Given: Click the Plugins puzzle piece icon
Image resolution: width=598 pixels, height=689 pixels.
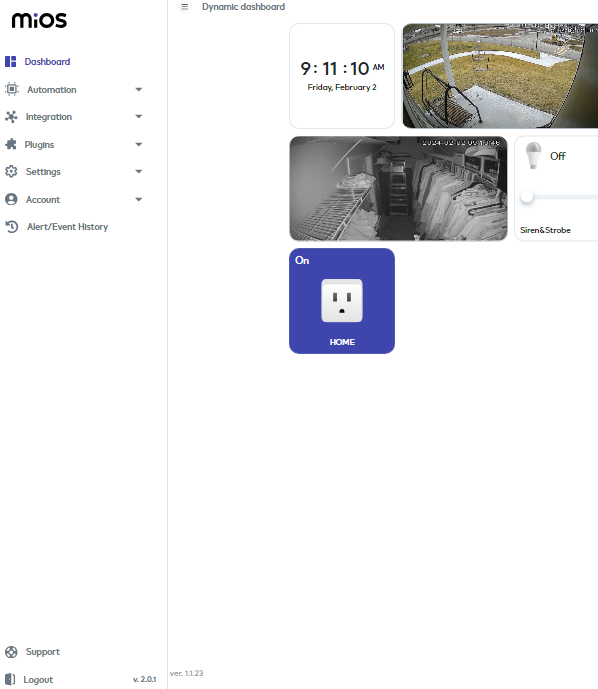Looking at the screenshot, I should point(11,144).
